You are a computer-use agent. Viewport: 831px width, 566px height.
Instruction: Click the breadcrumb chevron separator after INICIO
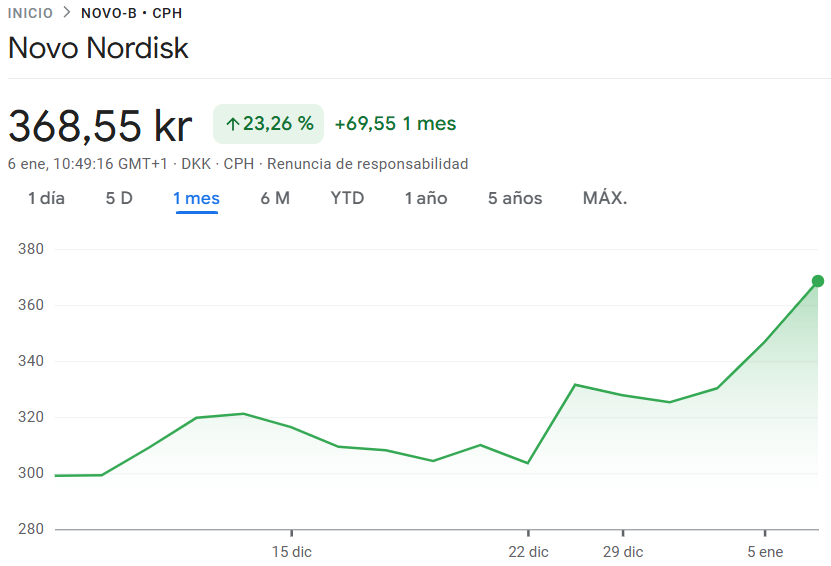click(x=67, y=13)
